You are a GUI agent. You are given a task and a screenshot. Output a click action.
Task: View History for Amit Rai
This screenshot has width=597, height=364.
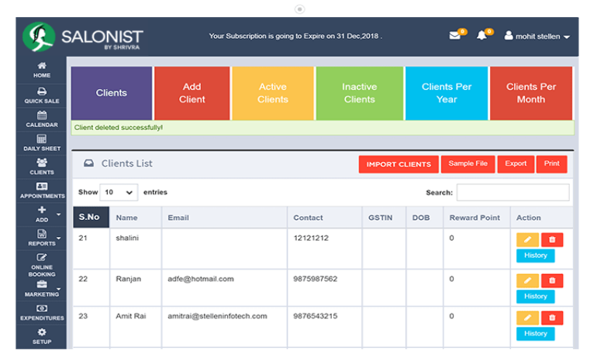535,334
